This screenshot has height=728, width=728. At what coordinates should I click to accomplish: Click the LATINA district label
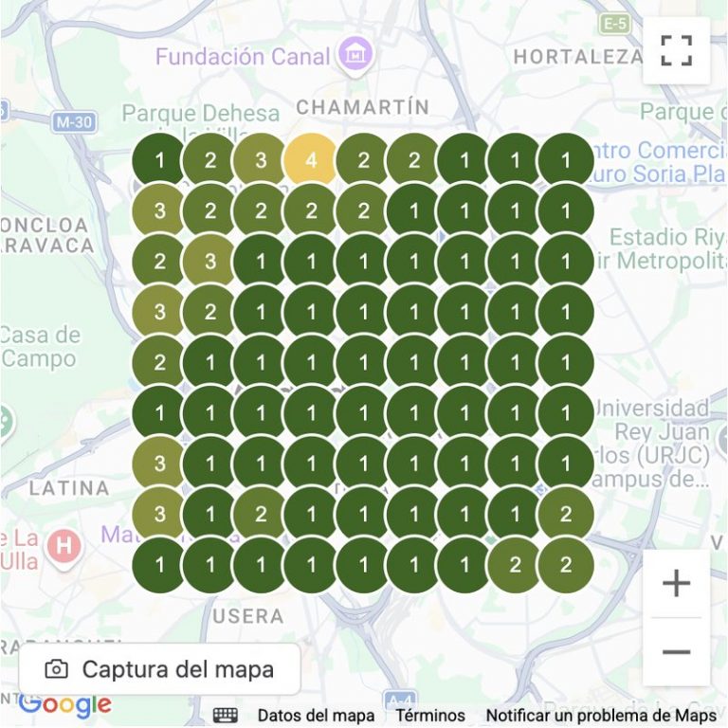[x=69, y=488]
